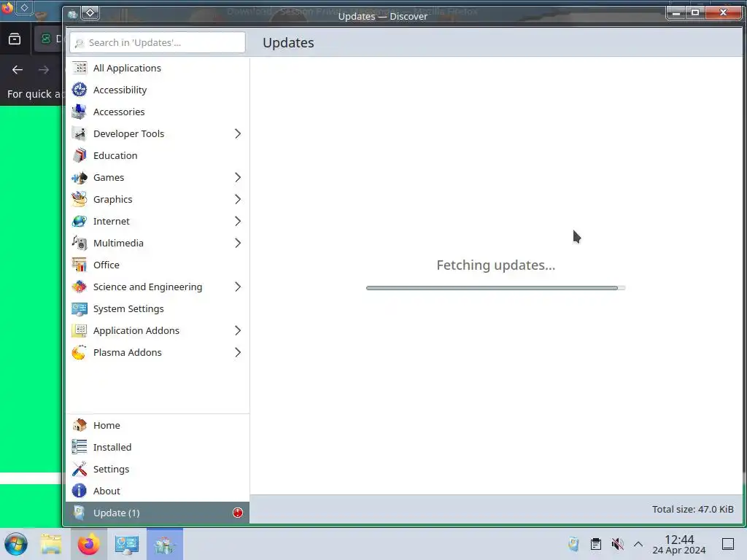This screenshot has height=560, width=747.
Task: Click the Games category icon
Action: 79,178
